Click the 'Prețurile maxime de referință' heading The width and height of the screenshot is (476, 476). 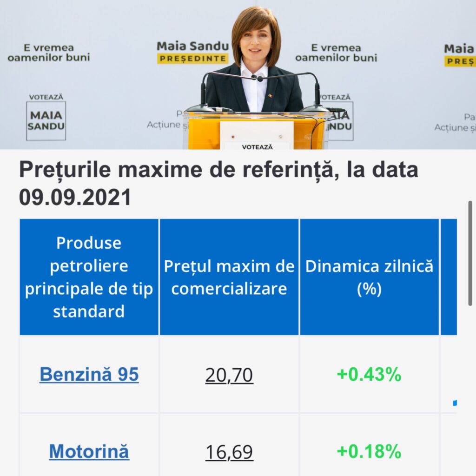coord(218,184)
